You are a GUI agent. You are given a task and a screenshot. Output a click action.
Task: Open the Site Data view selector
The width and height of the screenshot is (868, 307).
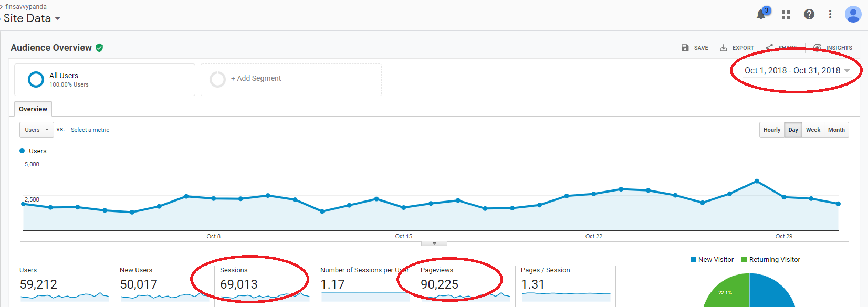tap(32, 18)
